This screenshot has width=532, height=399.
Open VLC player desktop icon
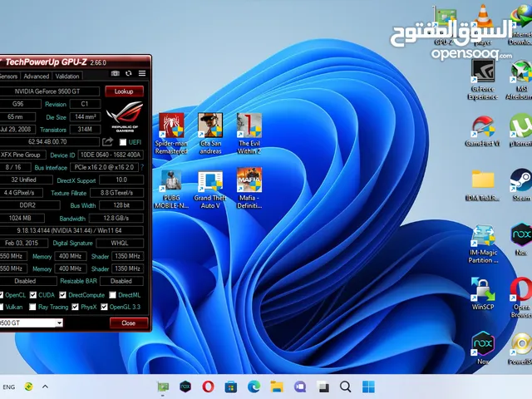[x=483, y=25]
